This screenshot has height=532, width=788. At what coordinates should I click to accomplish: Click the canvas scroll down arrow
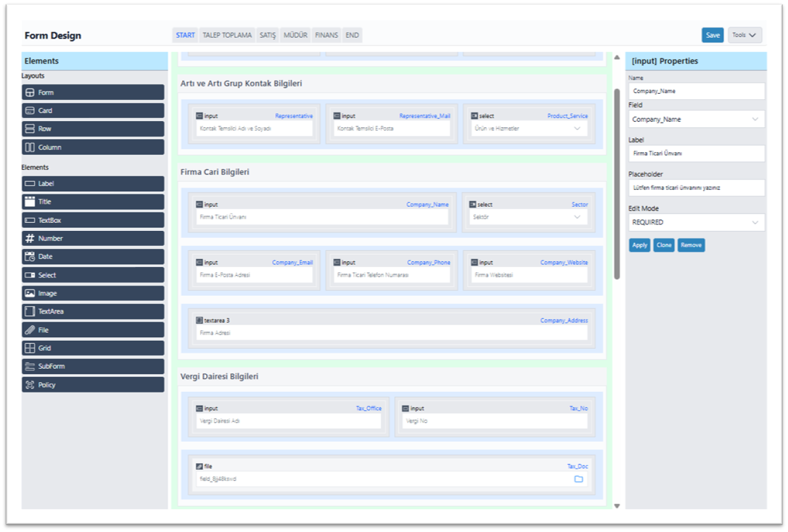coord(617,506)
